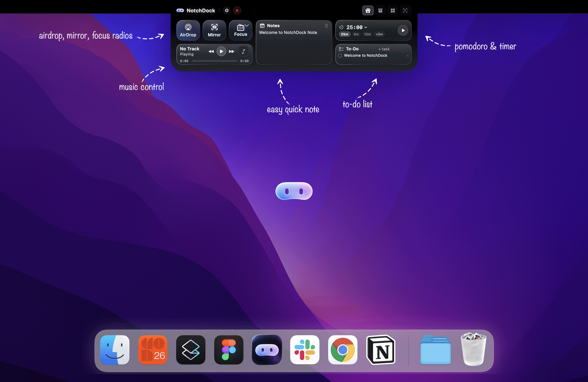Add five minutes with +5m
Image resolution: width=588 pixels, height=382 pixels.
coord(379,34)
